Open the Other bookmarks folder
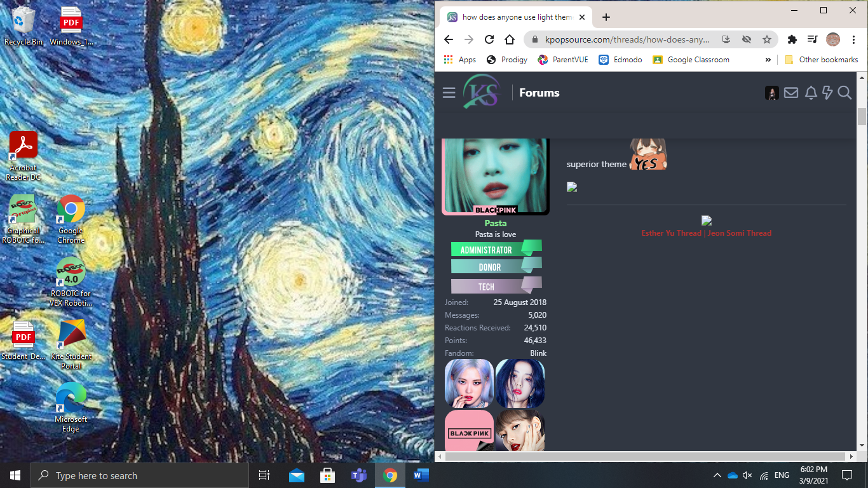 coord(821,60)
